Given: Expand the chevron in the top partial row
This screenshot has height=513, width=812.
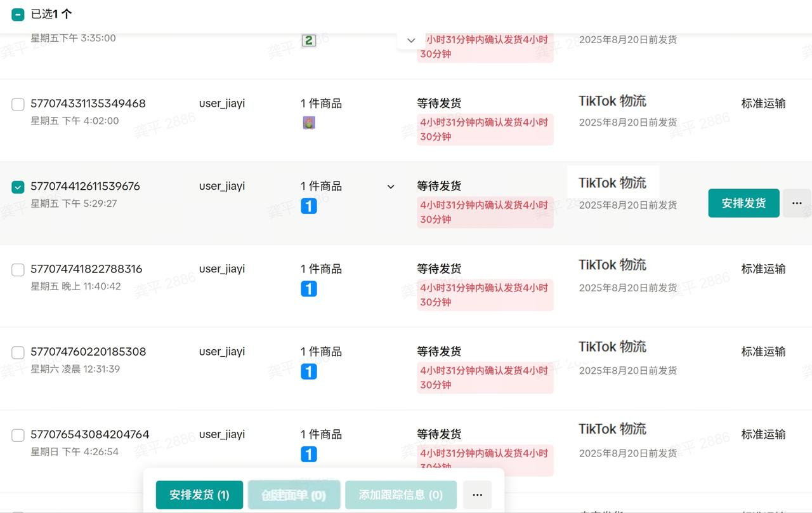Looking at the screenshot, I should coord(411,40).
